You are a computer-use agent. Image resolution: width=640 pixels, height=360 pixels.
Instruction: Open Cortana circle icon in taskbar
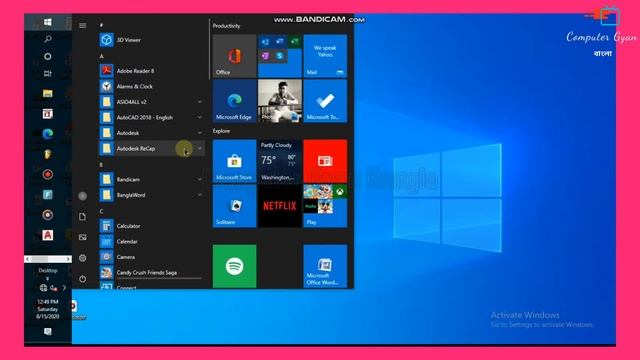click(x=48, y=56)
